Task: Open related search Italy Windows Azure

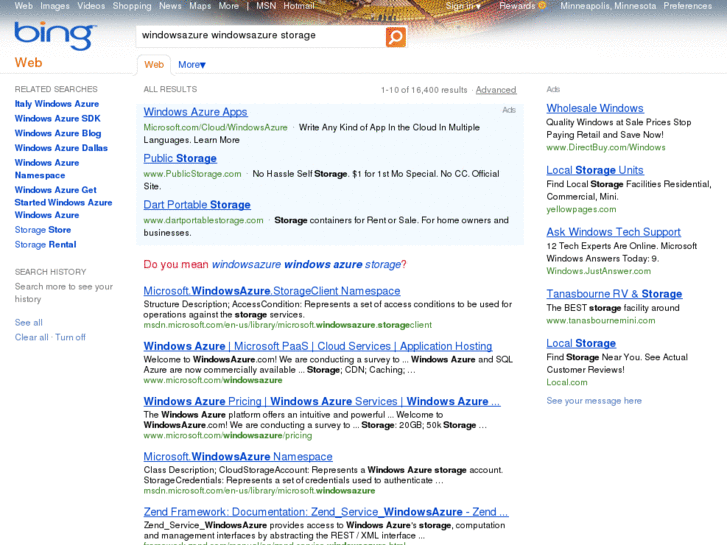Action: coord(57,104)
